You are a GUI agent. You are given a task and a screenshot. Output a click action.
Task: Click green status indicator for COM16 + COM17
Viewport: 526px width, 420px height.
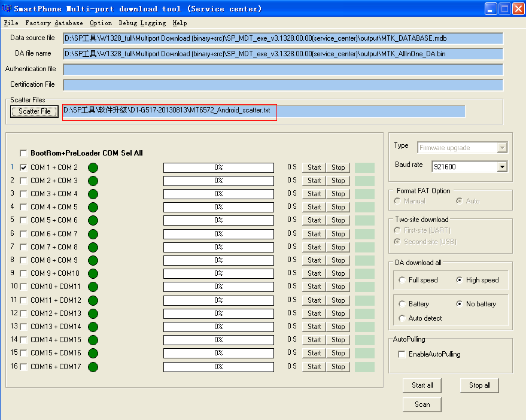[93, 367]
